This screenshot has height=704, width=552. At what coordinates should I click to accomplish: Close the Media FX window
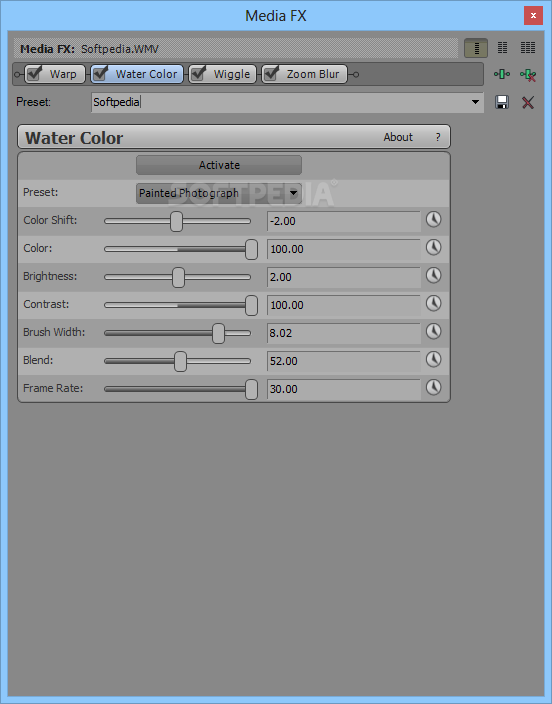[x=533, y=16]
